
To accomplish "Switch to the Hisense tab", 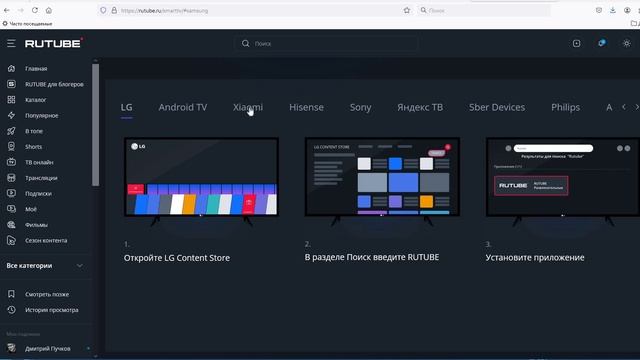I will tap(306, 107).
